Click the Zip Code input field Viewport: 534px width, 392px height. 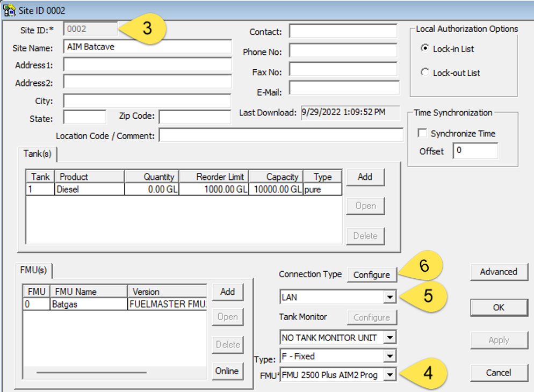(195, 118)
